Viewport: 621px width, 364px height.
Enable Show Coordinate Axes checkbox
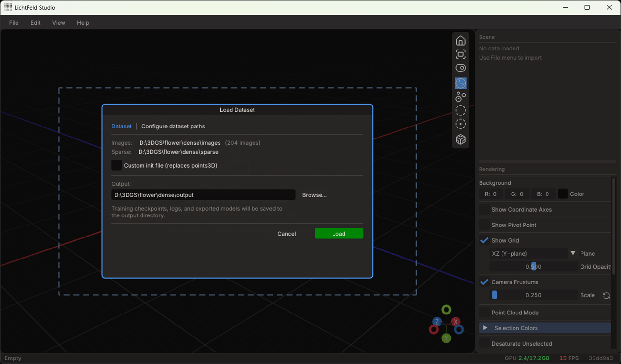coord(484,209)
